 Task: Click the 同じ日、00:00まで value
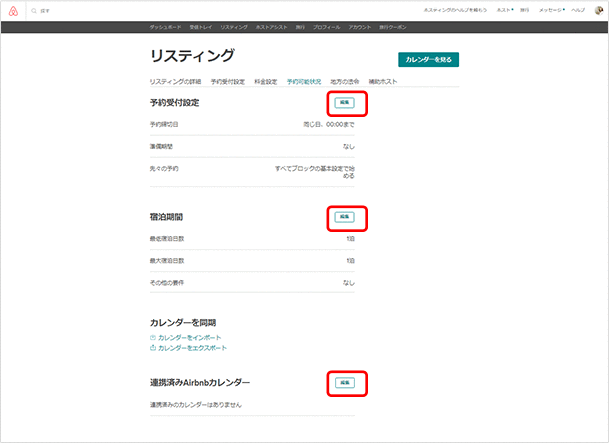coord(329,124)
